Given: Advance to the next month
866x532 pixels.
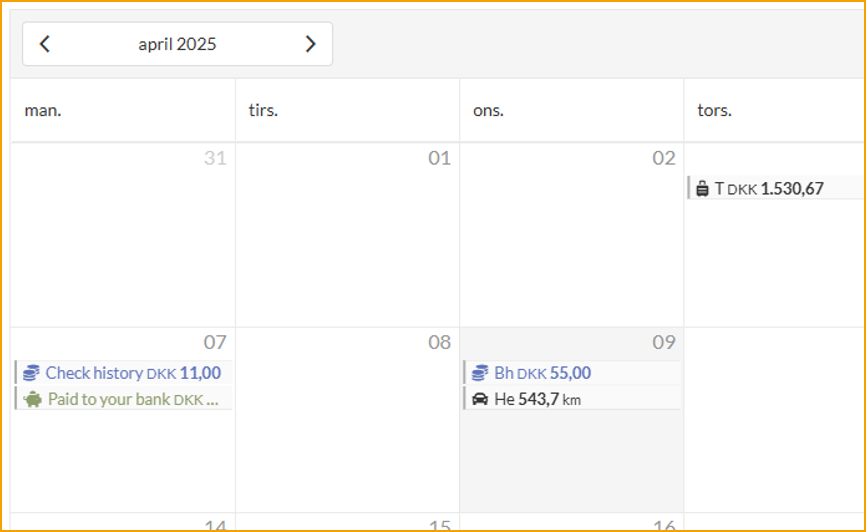Looking at the screenshot, I should tap(310, 44).
